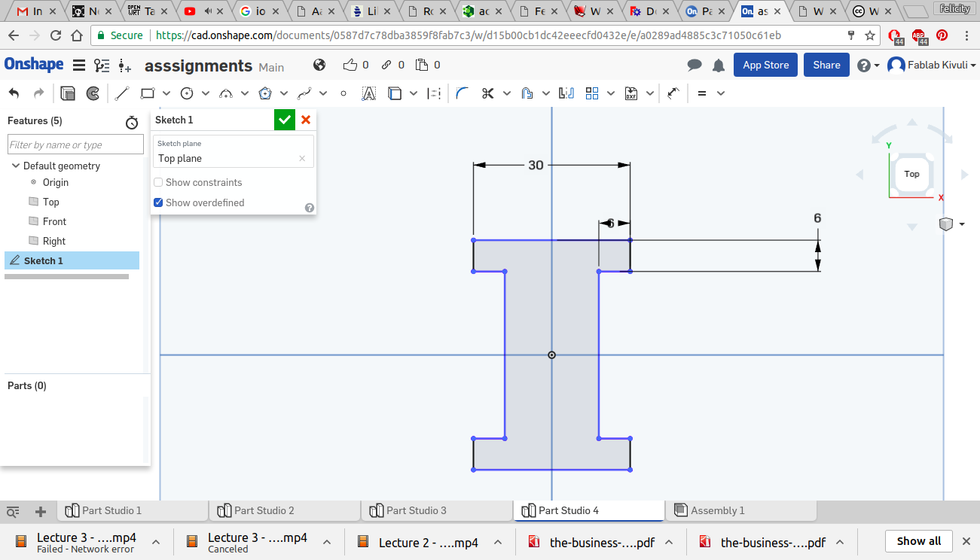This screenshot has width=980, height=560.
Task: Switch to Part Studio 2 tab
Action: 285,510
